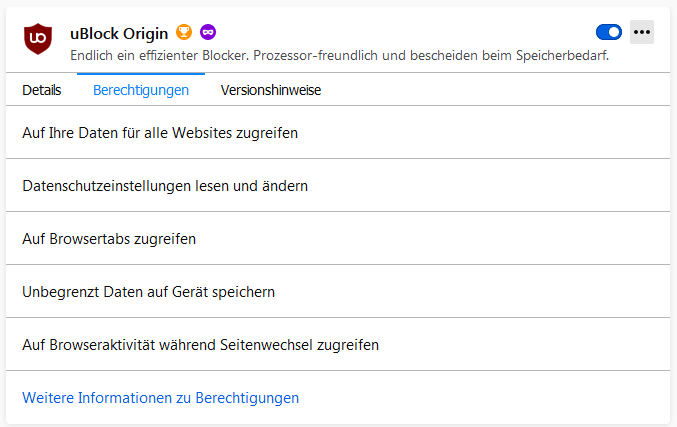
Task: Click the orange trophy recommended badge
Action: click(x=184, y=32)
